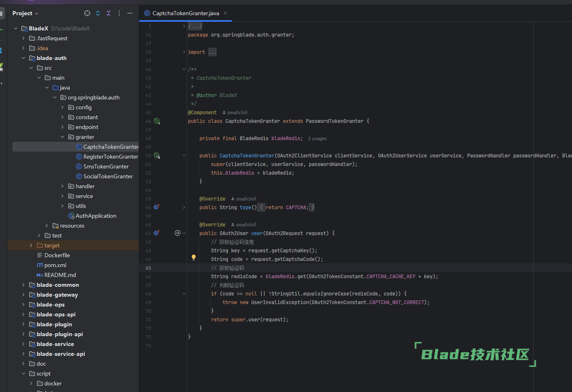Expand the handler package
The width and height of the screenshot is (572, 392).
point(63,186)
